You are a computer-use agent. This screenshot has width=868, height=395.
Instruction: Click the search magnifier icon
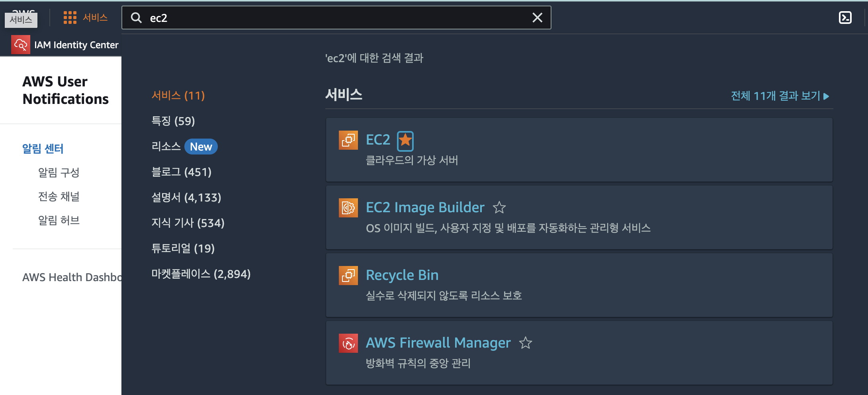coord(136,18)
